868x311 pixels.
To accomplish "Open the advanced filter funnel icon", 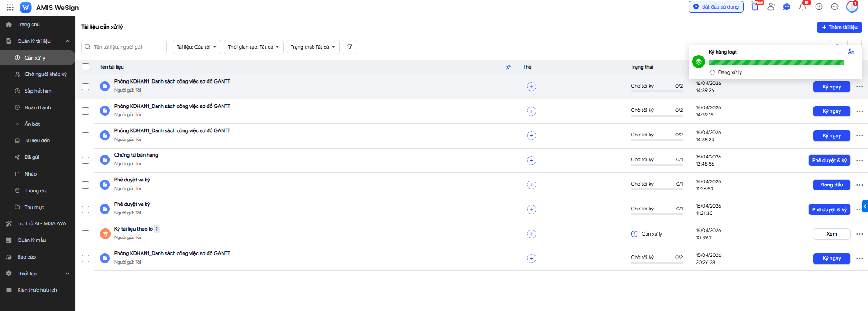I will point(349,47).
